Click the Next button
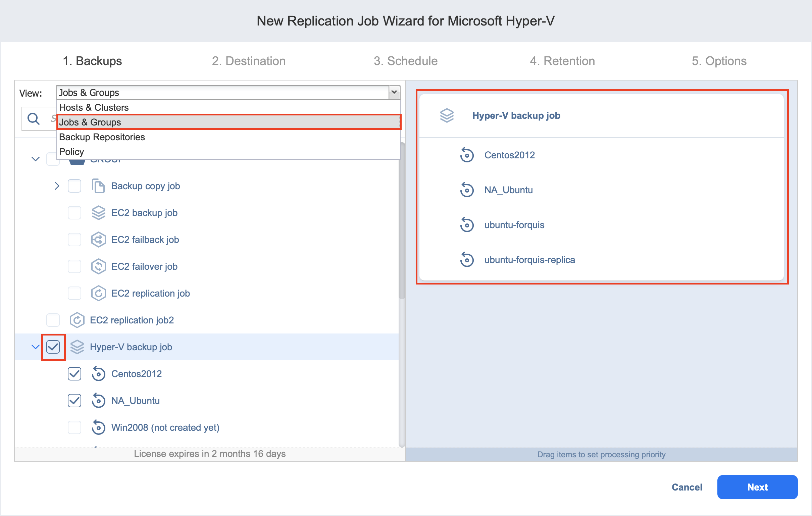Screen dimensions: 812x516 click(x=757, y=487)
